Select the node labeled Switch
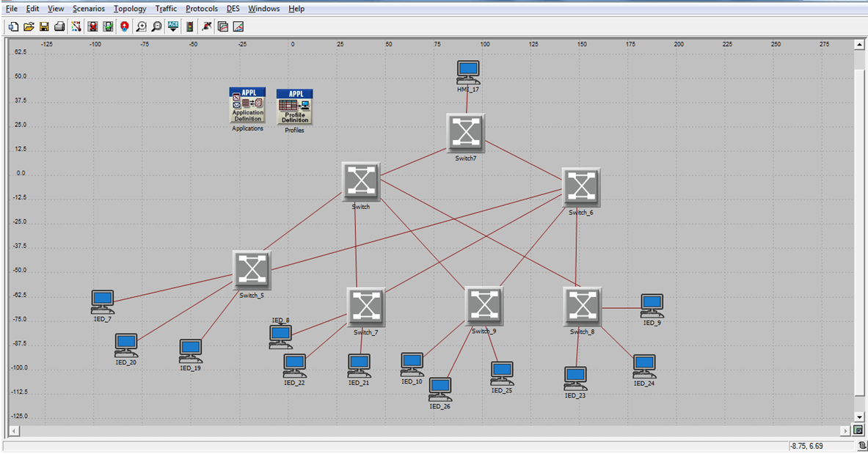The height and width of the screenshot is (454, 868). click(x=361, y=182)
